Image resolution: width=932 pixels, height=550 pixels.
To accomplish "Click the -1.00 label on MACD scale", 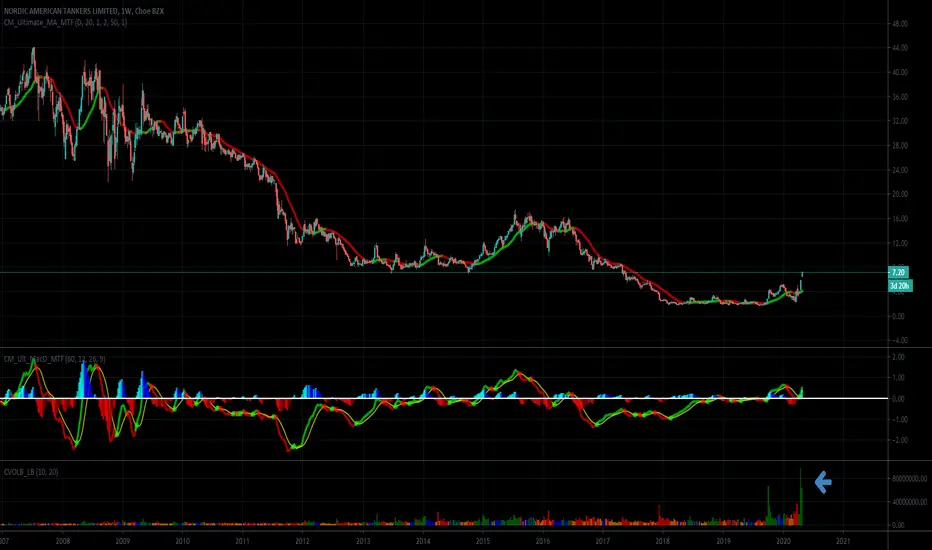I will tap(898, 419).
